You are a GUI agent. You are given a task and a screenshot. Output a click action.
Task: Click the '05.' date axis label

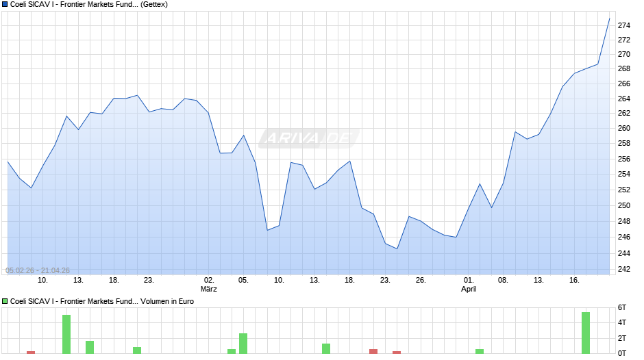pyautogui.click(x=243, y=281)
